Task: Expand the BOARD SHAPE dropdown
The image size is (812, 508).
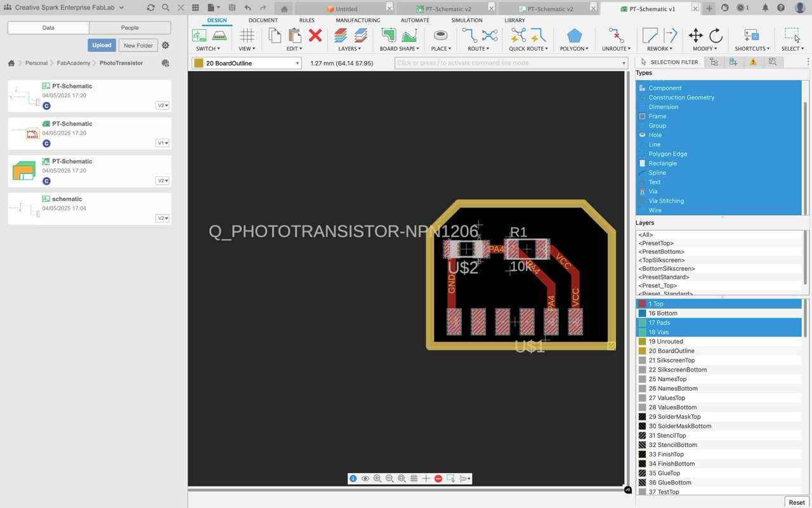Action: [x=399, y=49]
